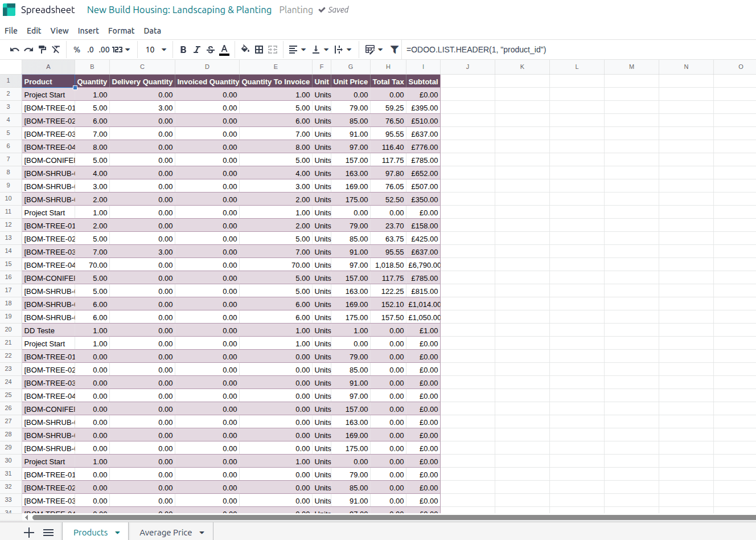Screen dimensions: 756x540
Task: Open the fill color bucket
Action: click(245, 50)
